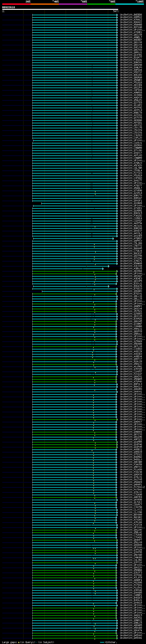146x644 pixels.
Task: Open hit UniRef100_B9GH22
Action: click(131, 22)
